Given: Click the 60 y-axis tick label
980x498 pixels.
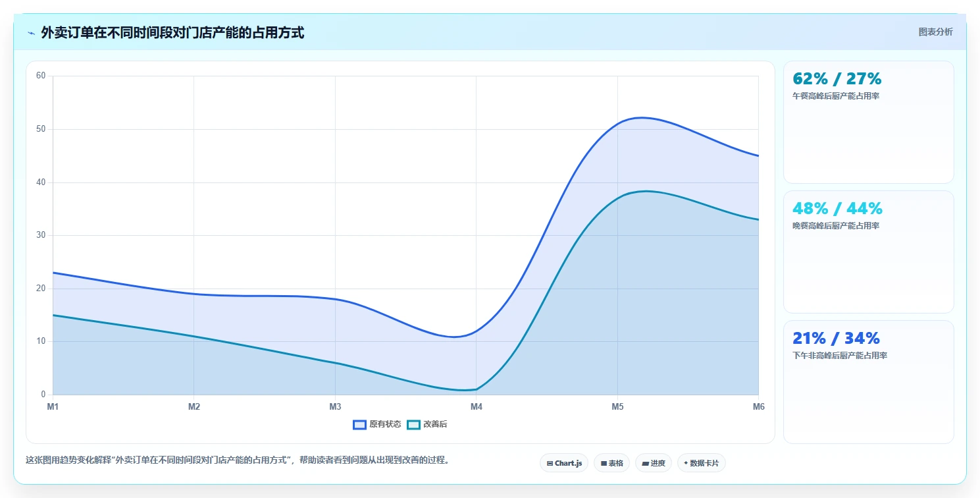Looking at the screenshot, I should [41, 76].
